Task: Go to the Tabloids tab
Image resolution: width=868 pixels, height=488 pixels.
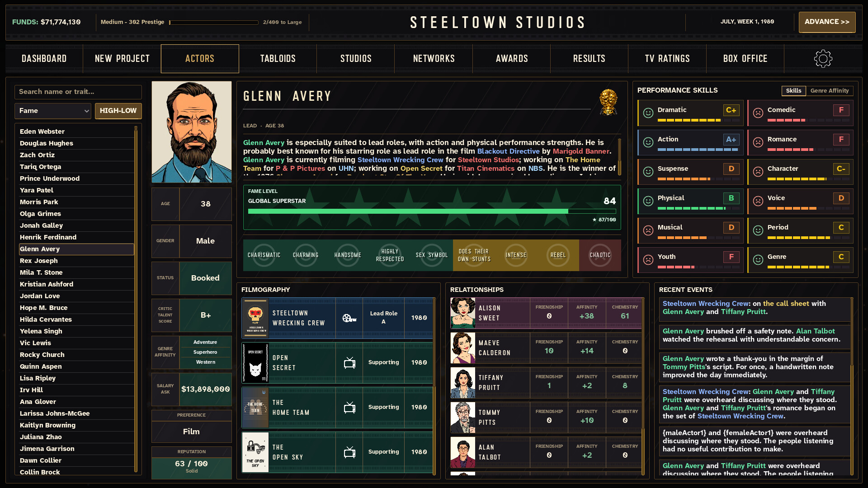Action: 278,59
